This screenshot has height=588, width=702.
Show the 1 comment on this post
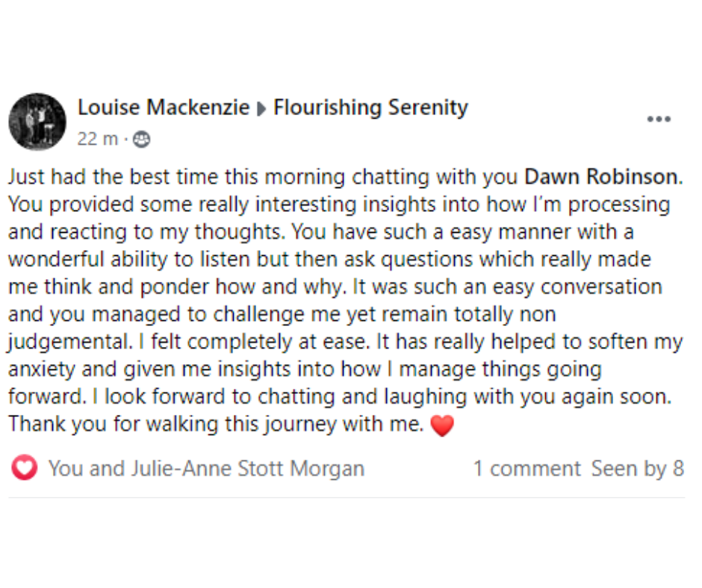527,469
